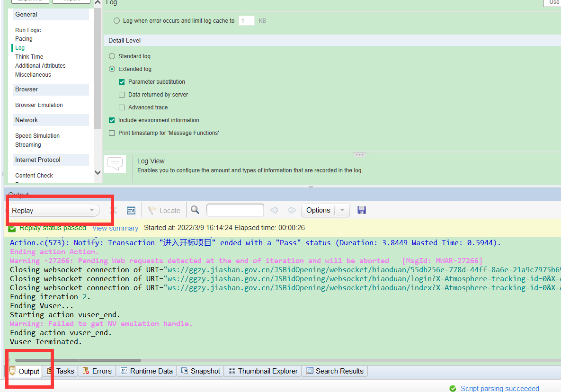The width and height of the screenshot is (561, 392).
Task: Switch to the Tasks tab
Action: click(x=61, y=371)
